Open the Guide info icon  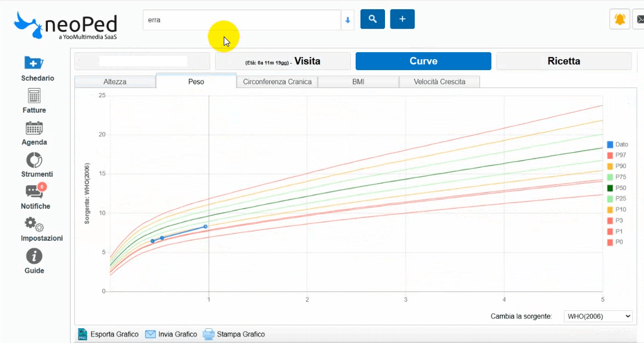coord(34,257)
